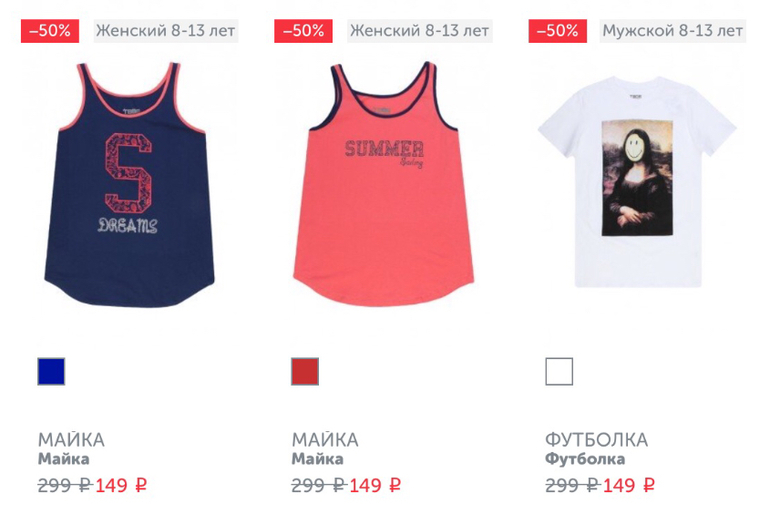Select the red color swatch
Screen dimensions: 770x515
pos(305,371)
